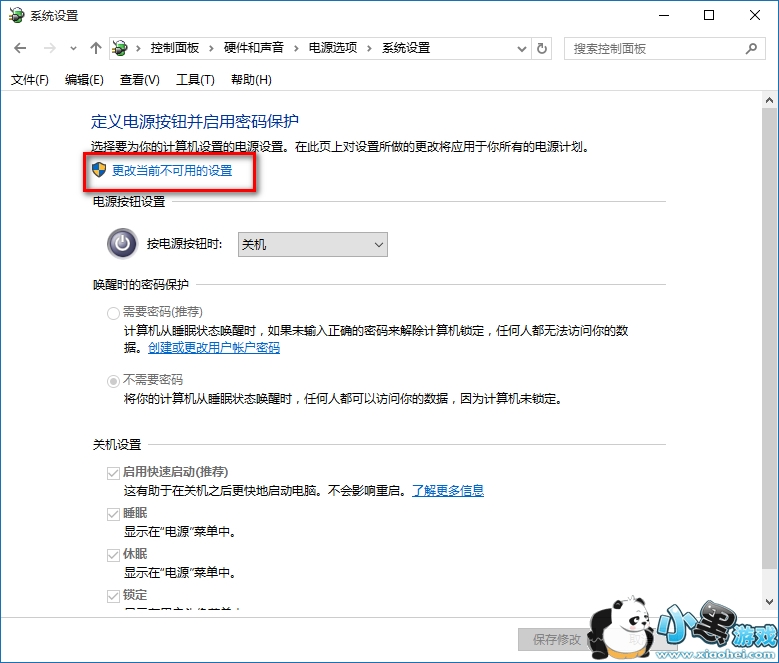
Task: Expand chevron after 控制面板 breadcrumb
Action: pyautogui.click(x=211, y=49)
